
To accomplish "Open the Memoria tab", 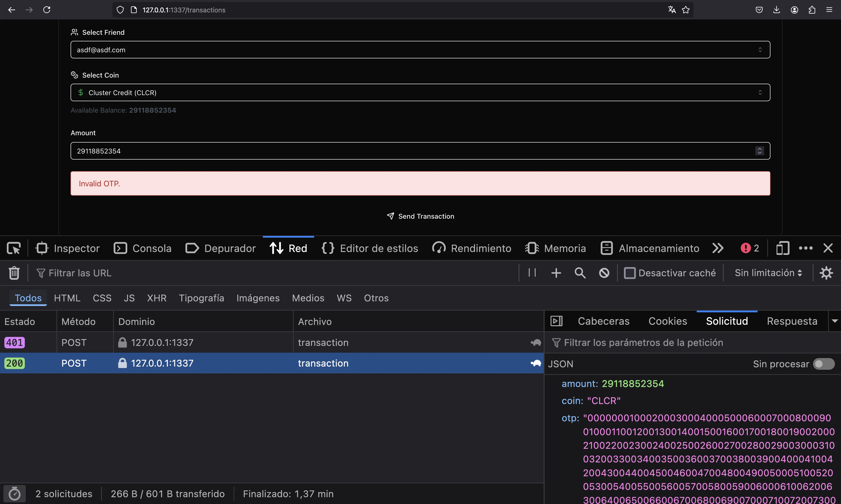I will [x=555, y=248].
